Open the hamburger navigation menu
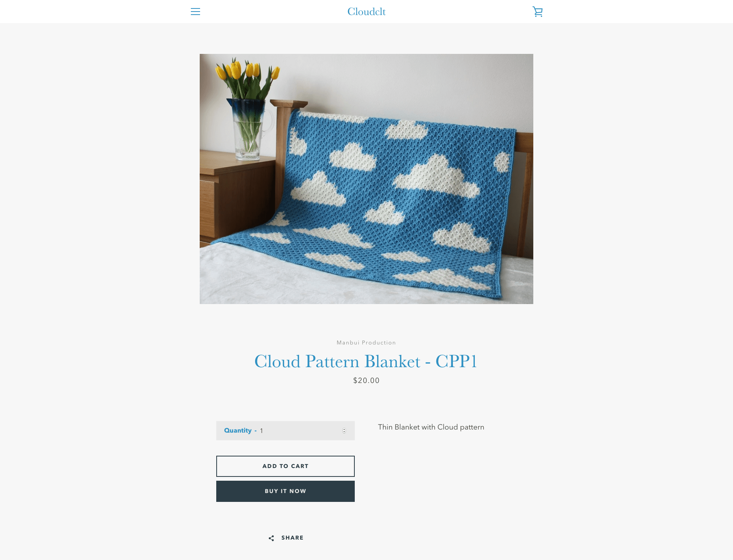 tap(195, 12)
